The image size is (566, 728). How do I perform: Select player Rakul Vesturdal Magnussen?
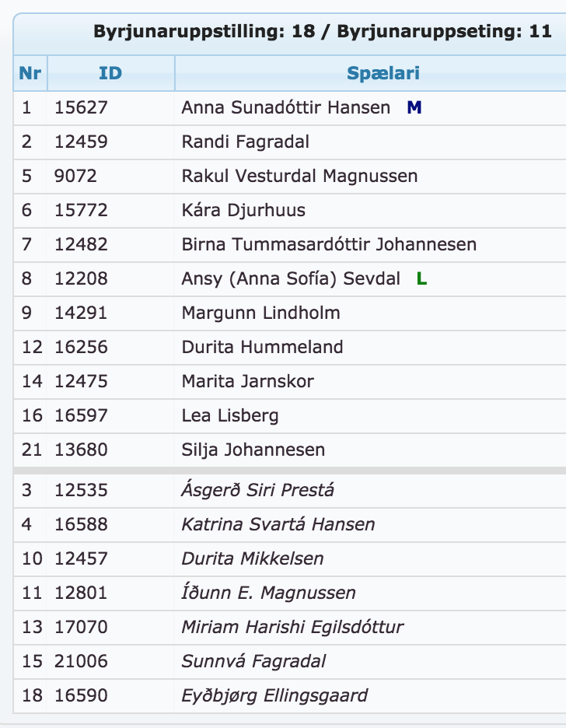(x=299, y=176)
